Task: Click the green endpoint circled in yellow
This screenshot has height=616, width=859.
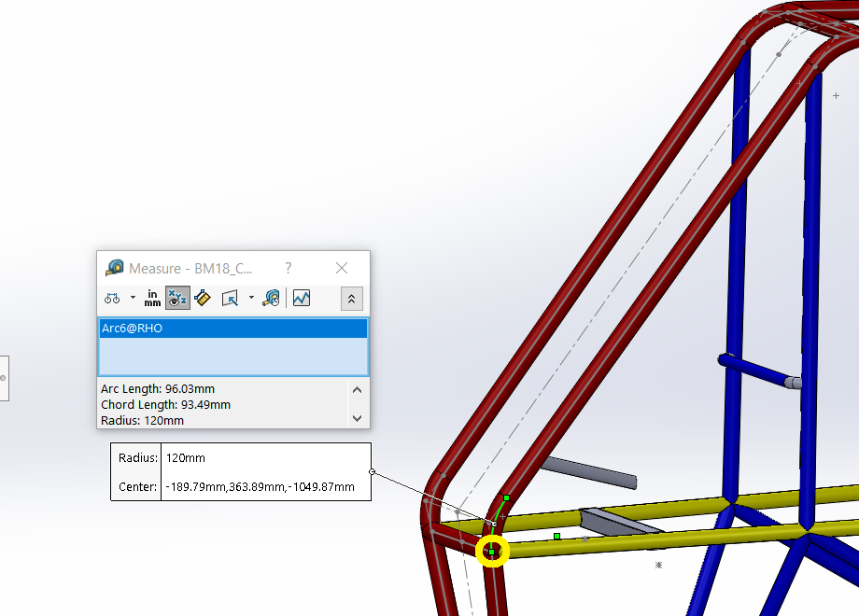Action: 492,552
